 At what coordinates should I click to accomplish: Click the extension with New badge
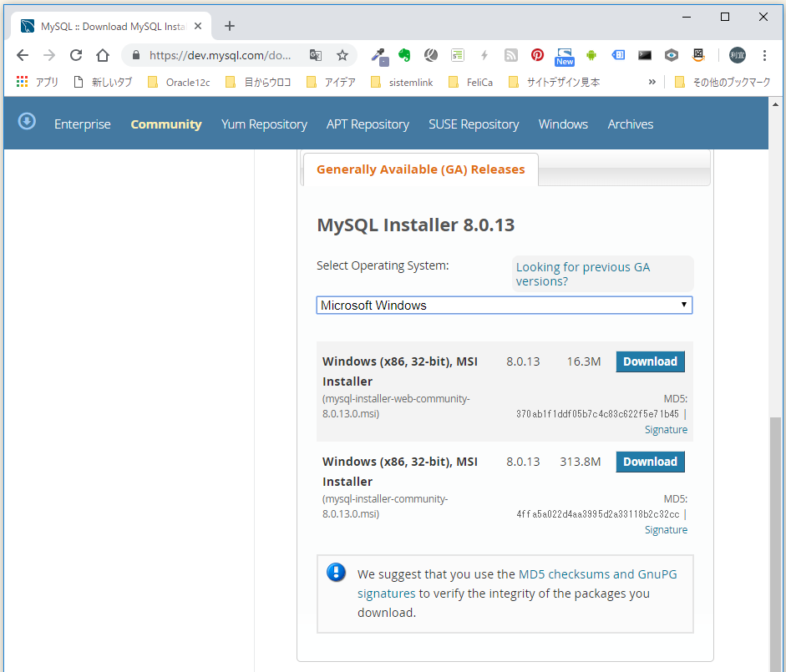tap(565, 57)
